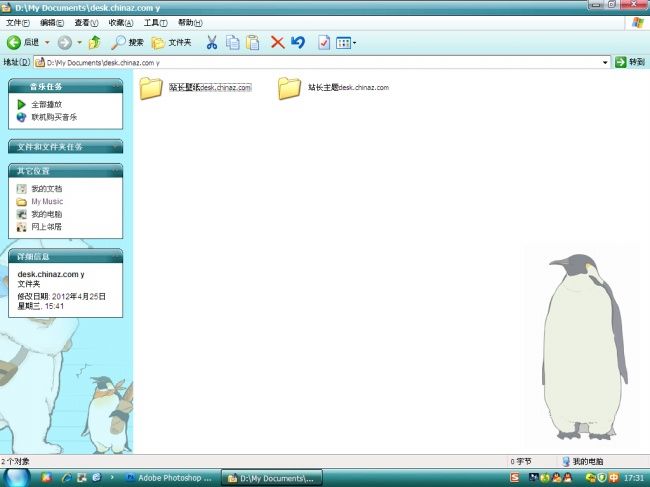This screenshot has width=650, height=487.
Task: Open the Search (搜索) magnifier tool
Action: pos(127,42)
